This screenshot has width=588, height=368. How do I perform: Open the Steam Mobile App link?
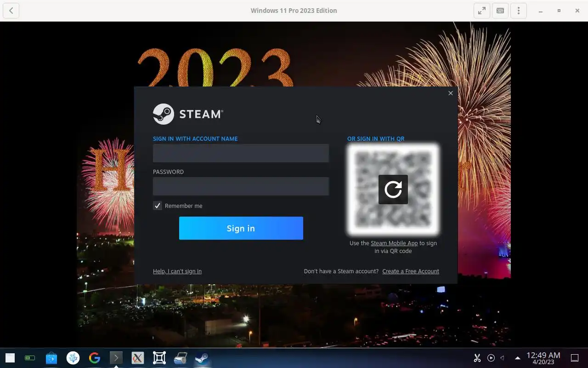coord(394,243)
